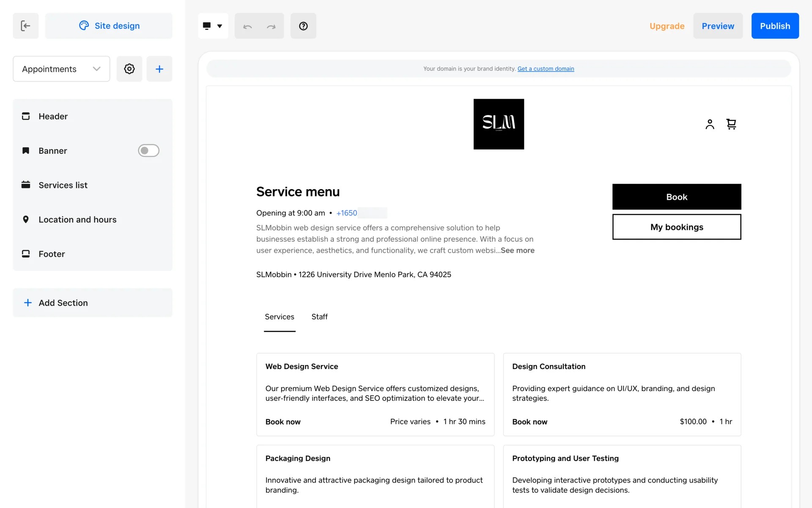Viewport: 812px width, 508px height.
Task: Open the Appointments page dropdown
Action: [x=61, y=69]
